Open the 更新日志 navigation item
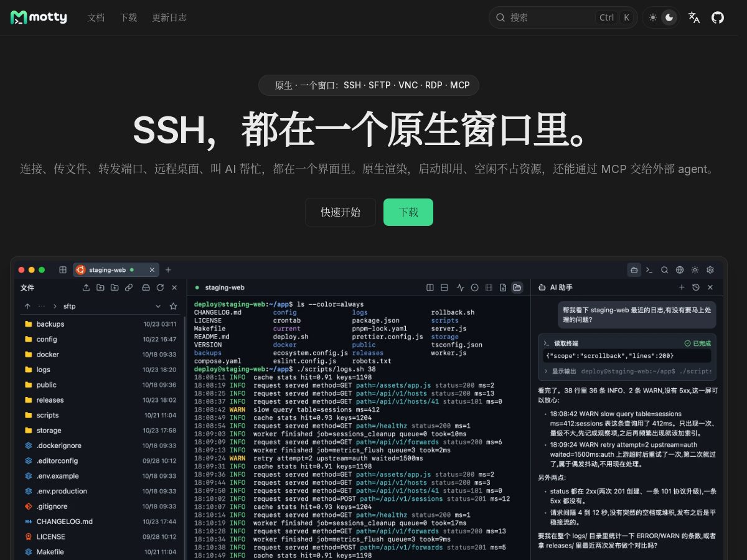 click(x=169, y=17)
